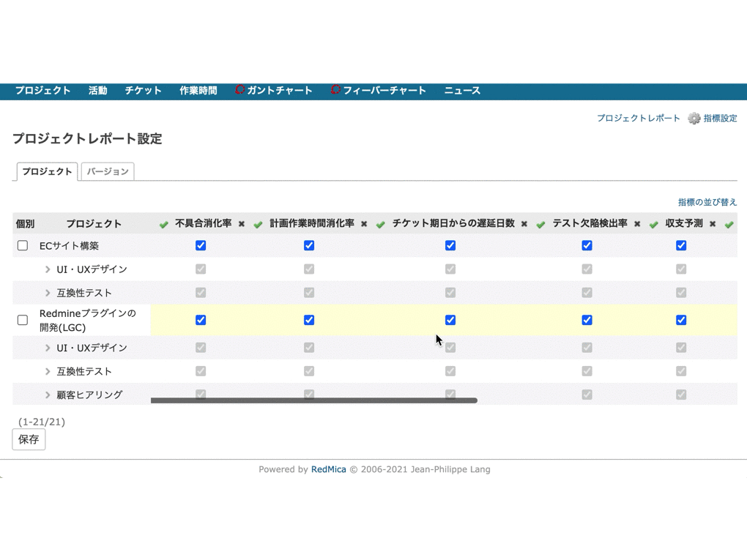Open the 活動 menu item
747x560 pixels.
97,91
